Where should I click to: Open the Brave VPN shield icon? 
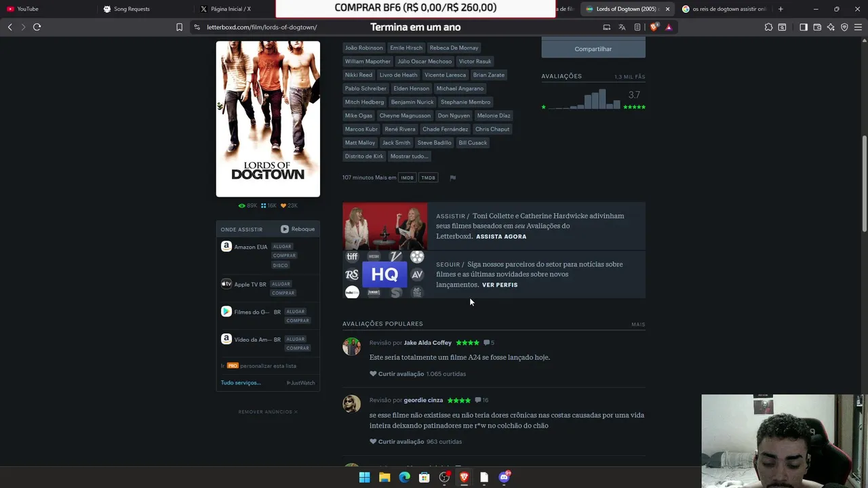(844, 27)
